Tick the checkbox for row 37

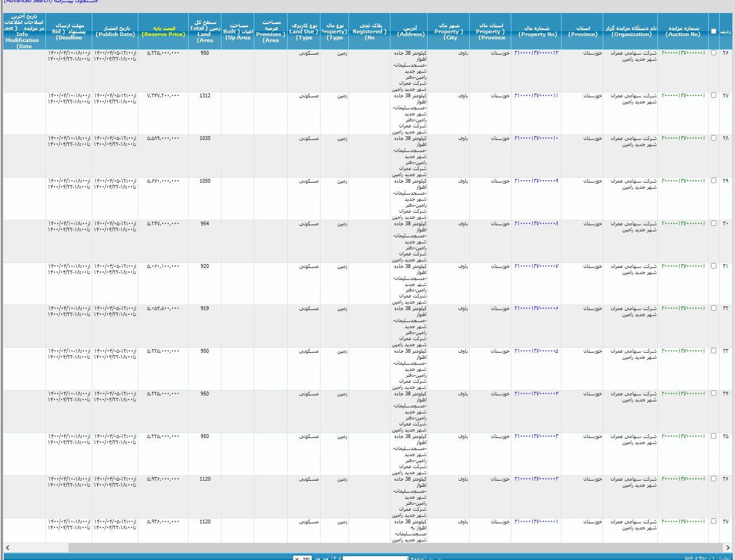tap(713, 522)
